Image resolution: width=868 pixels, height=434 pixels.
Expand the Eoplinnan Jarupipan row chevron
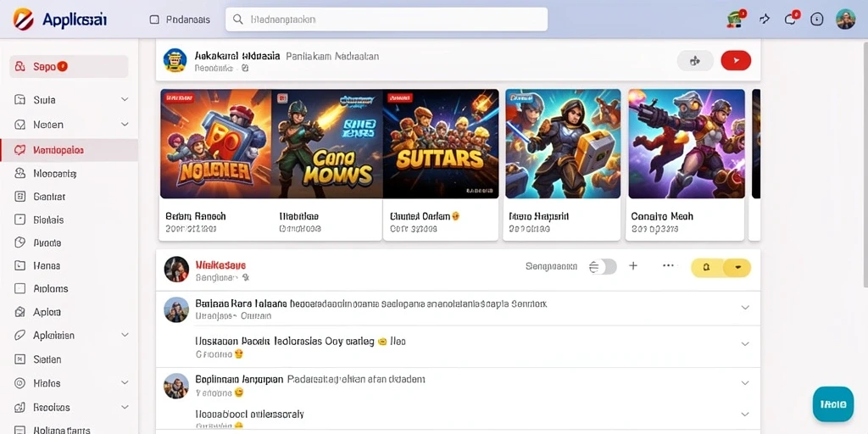pos(745,383)
